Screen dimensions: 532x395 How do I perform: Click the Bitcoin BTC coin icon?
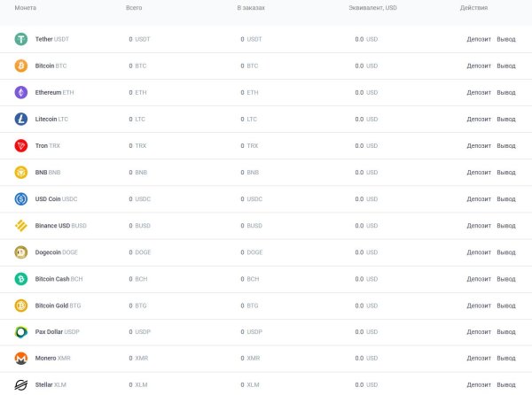[21, 66]
